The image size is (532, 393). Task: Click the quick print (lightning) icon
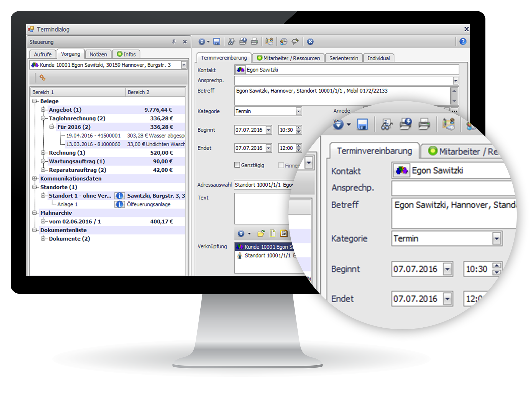(x=243, y=42)
